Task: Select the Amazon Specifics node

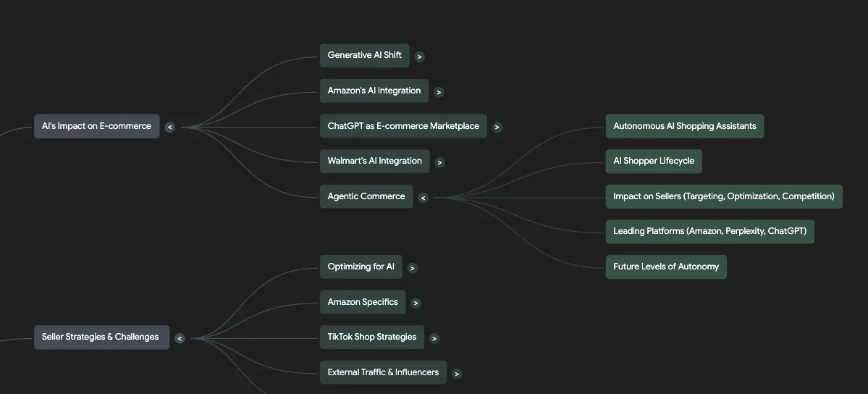Action: coord(363,302)
